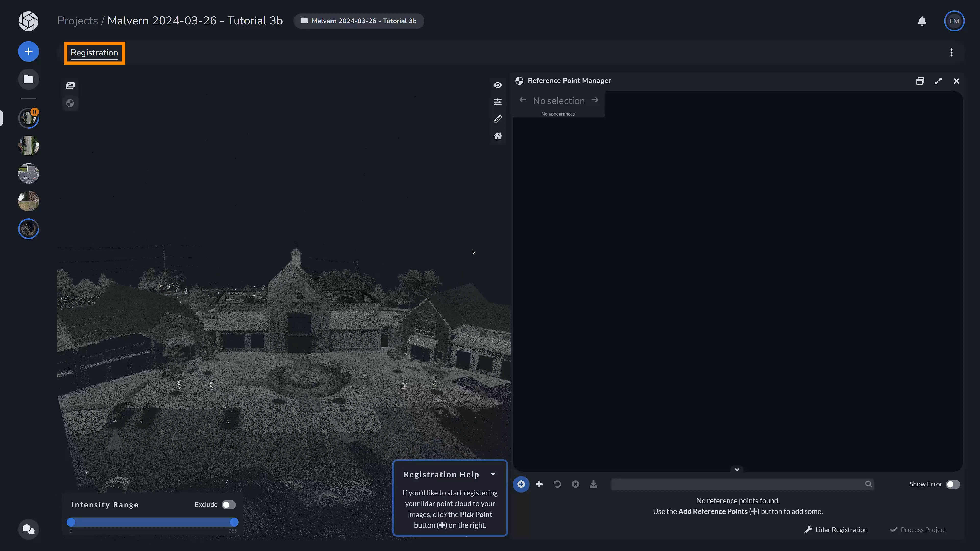Open the point cloud display settings sliders
This screenshot has height=551, width=980.
point(498,102)
